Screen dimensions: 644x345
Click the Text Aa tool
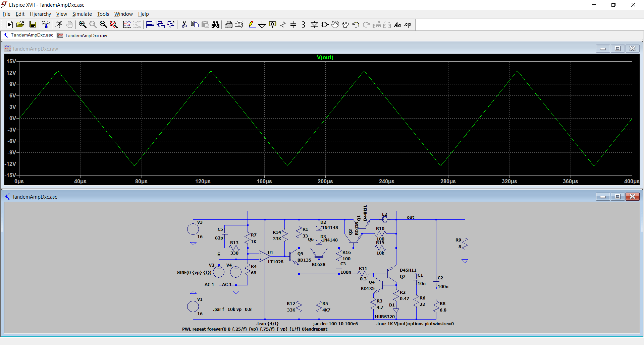click(x=397, y=24)
